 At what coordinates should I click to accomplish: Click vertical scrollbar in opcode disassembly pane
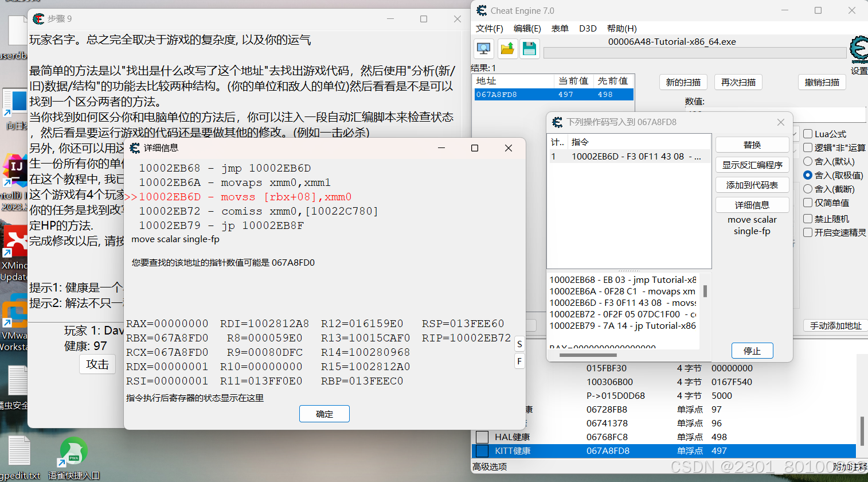click(705, 291)
